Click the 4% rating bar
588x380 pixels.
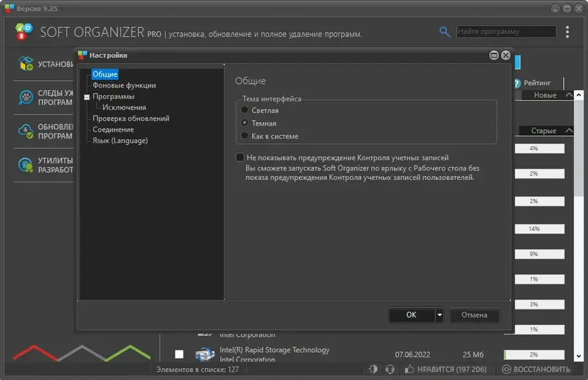point(539,148)
